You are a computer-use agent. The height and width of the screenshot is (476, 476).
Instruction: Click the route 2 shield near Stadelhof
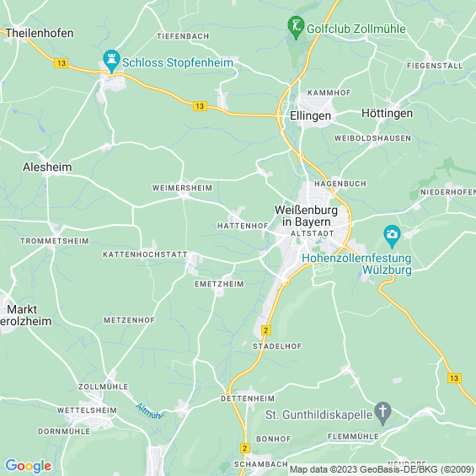tap(266, 330)
